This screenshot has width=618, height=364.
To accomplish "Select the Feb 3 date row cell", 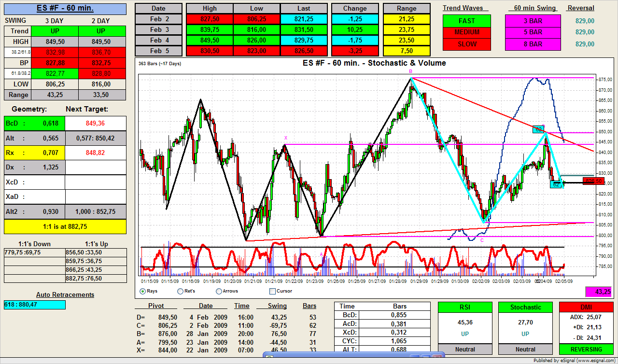I will click(x=158, y=29).
